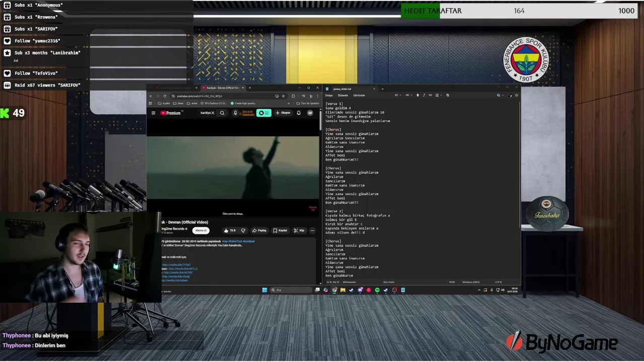The height and width of the screenshot is (362, 644).
Task: Click the taskbar Ara search box
Action: pyautogui.click(x=291, y=290)
